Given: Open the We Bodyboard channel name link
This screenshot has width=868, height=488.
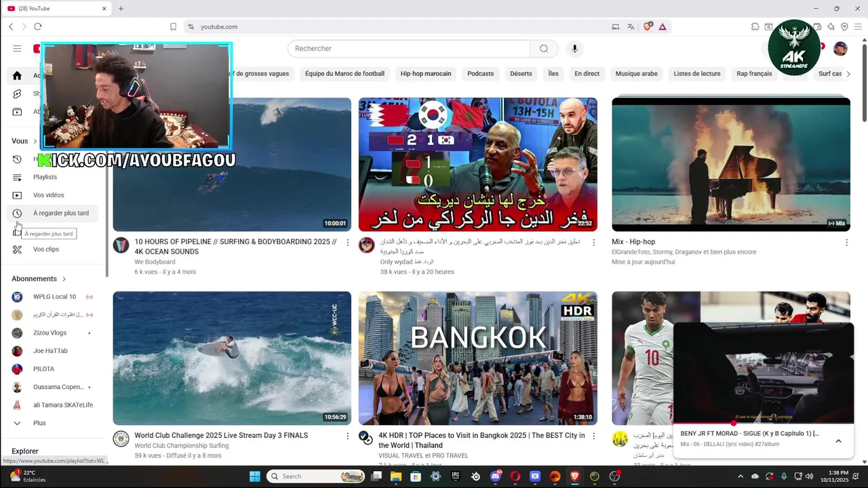Looking at the screenshot, I should [155, 262].
